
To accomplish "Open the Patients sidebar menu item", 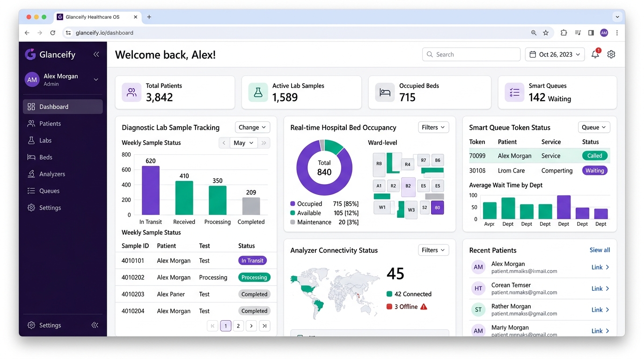I will [x=63, y=123].
